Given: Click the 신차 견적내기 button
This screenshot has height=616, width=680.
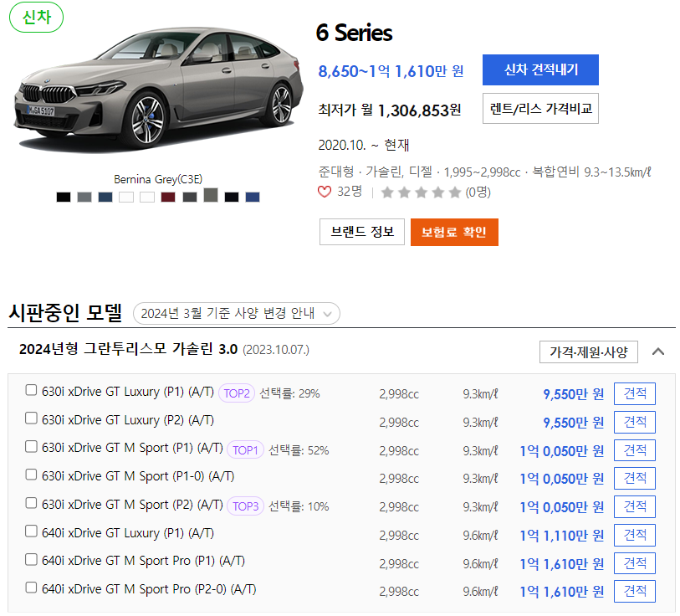Looking at the screenshot, I should click(x=540, y=70).
